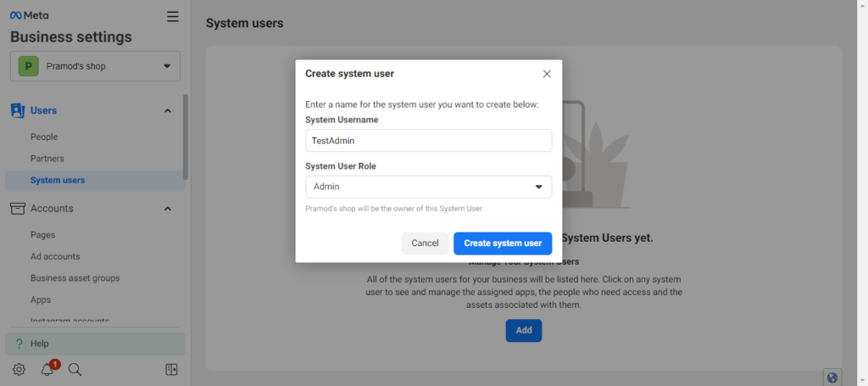Click the globe icon at bottom right
Viewport: 868px width, 386px height.
pos(832,378)
